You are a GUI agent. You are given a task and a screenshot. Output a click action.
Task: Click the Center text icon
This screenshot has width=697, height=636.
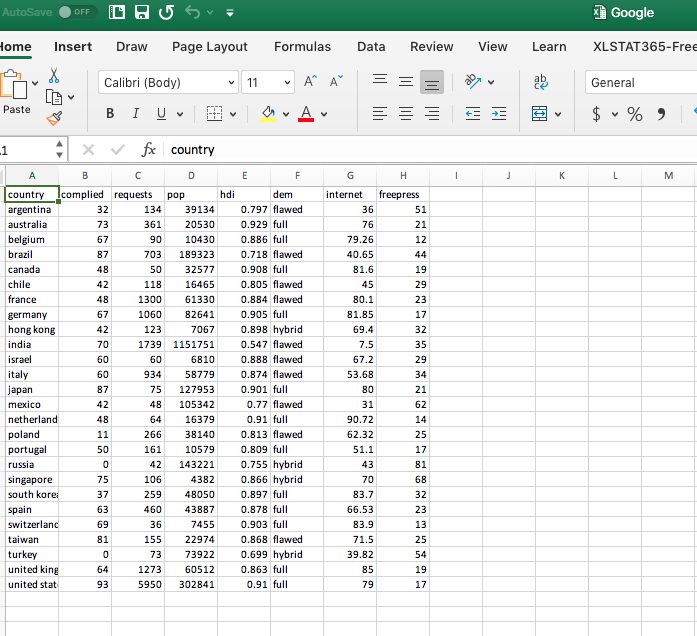click(x=406, y=114)
